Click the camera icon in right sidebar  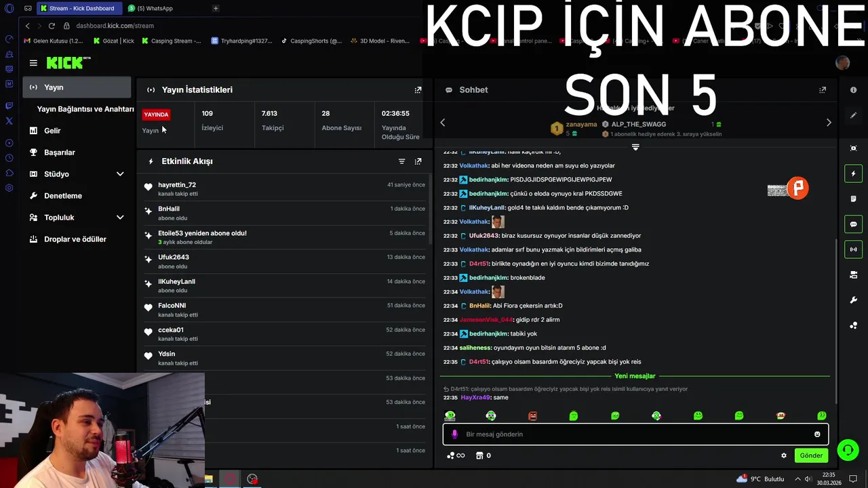click(x=853, y=274)
